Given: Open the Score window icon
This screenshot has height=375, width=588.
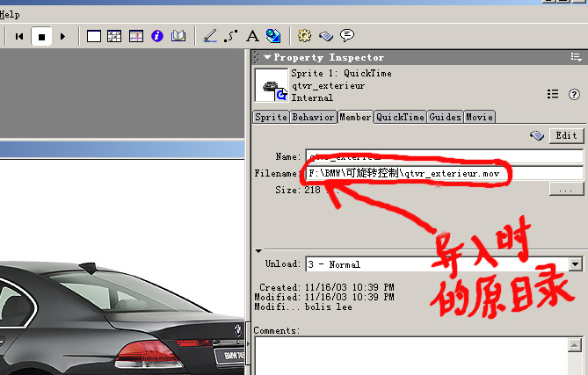Looking at the screenshot, I should [136, 36].
